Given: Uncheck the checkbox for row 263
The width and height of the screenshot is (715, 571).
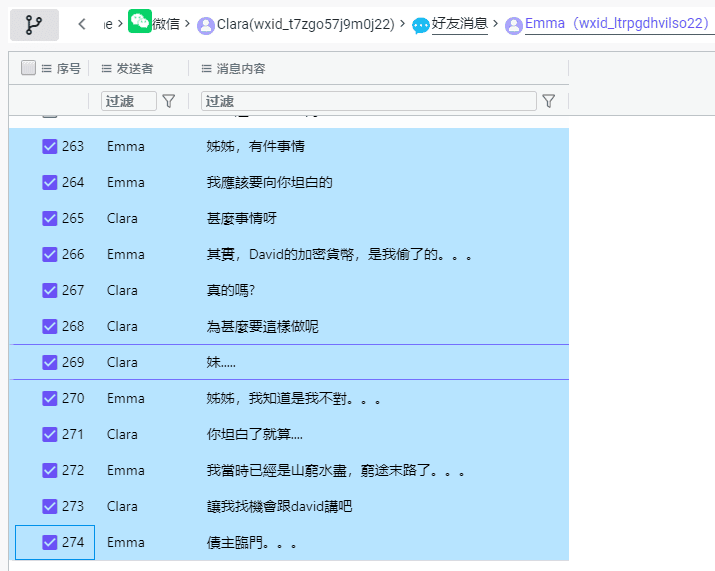Looking at the screenshot, I should (50, 146).
